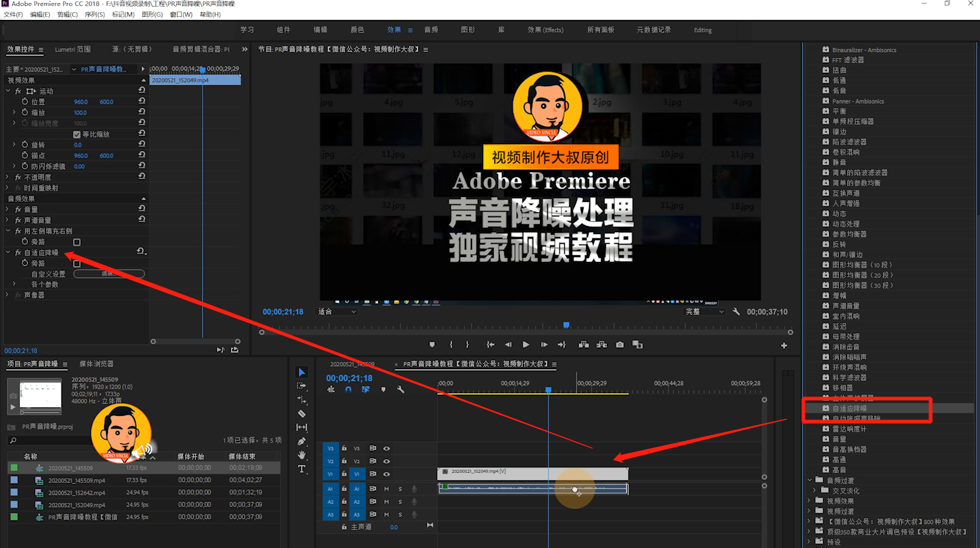Export frame with camera icon
Screen dimensions: 980x548
[619, 345]
